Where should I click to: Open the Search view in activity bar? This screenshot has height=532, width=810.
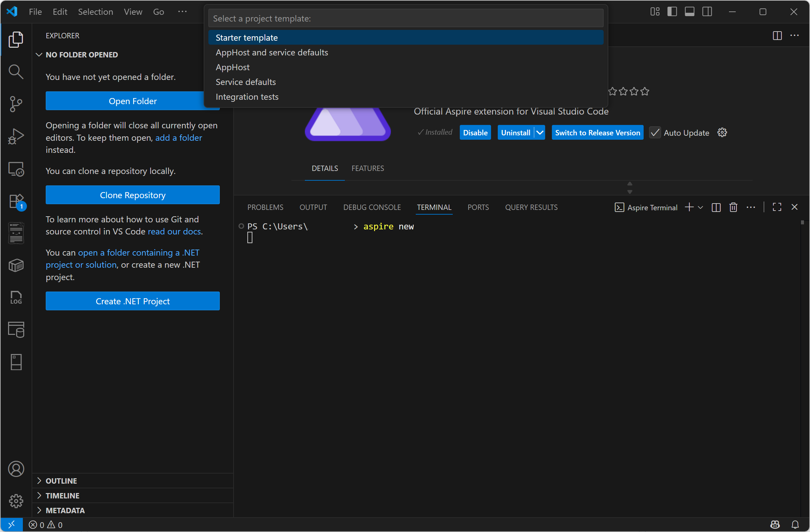pos(16,72)
